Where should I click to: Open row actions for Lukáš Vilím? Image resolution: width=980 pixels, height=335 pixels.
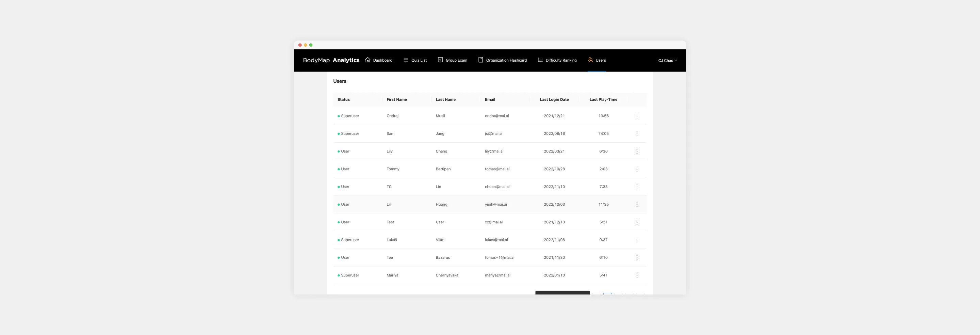637,240
